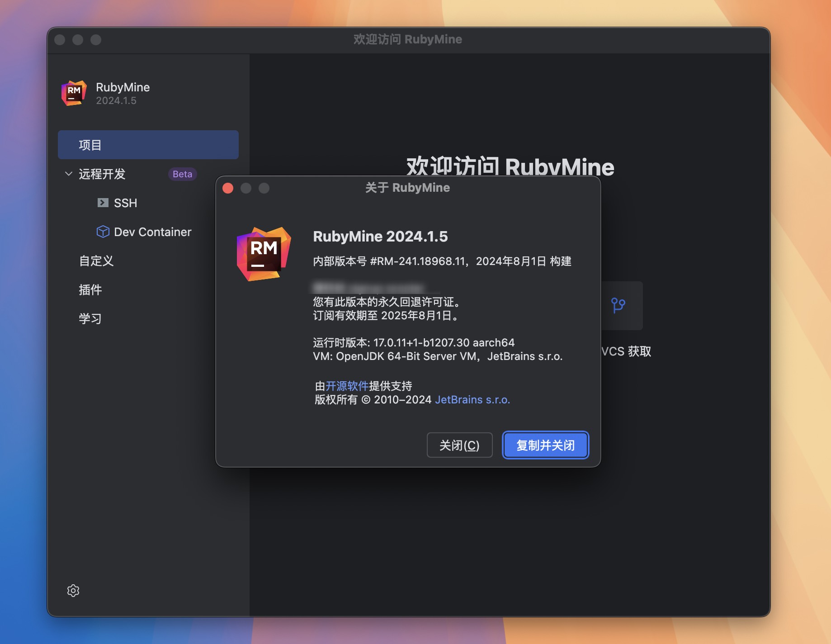Close the About RubyMine dialog with red button
Viewport: 831px width, 644px height.
228,188
